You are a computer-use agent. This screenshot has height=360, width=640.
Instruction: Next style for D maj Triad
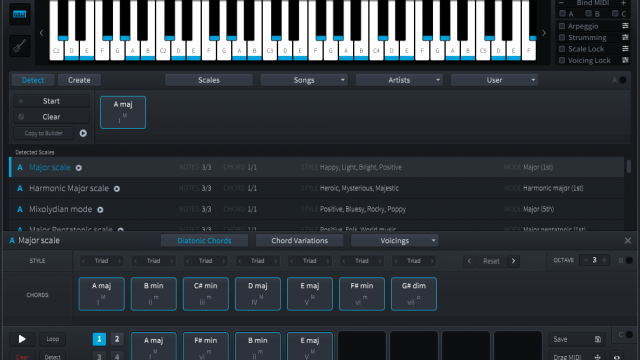coord(276,261)
